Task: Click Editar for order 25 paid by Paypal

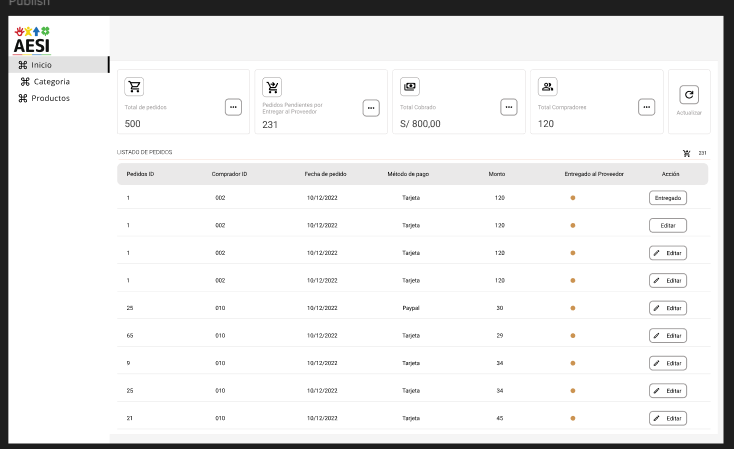Action: tap(668, 308)
